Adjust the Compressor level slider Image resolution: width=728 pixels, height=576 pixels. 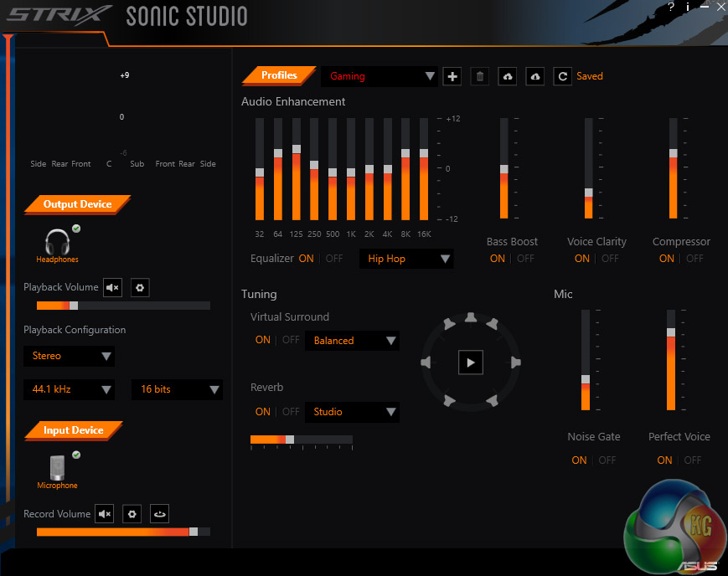tap(673, 168)
